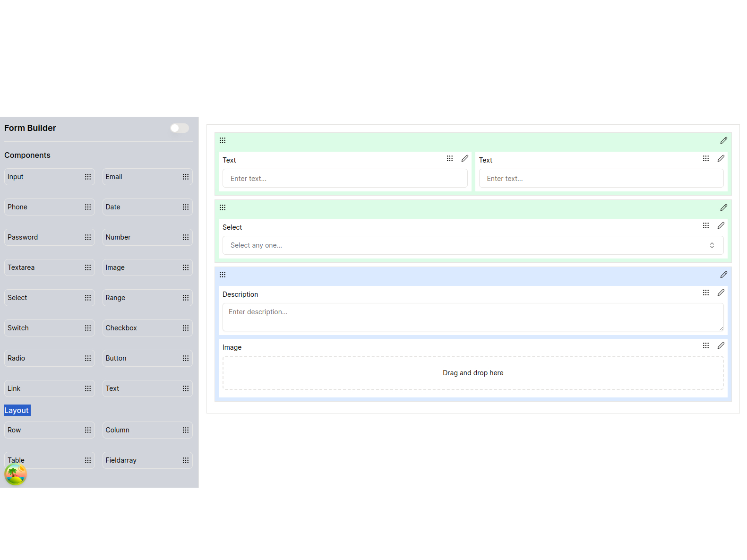Click grip handle of the Description field
747x560 pixels.
[x=706, y=293]
